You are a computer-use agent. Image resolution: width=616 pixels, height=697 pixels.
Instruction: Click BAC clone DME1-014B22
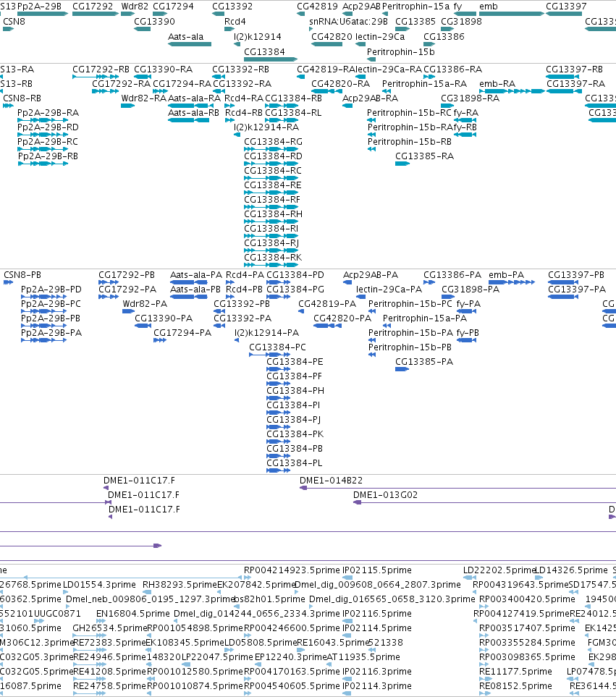coord(331,481)
